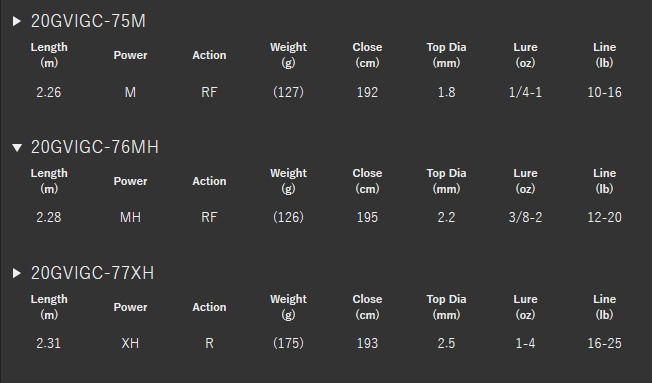
Task: Click the 20GVIGC-76MH model heading
Action: click(x=95, y=147)
